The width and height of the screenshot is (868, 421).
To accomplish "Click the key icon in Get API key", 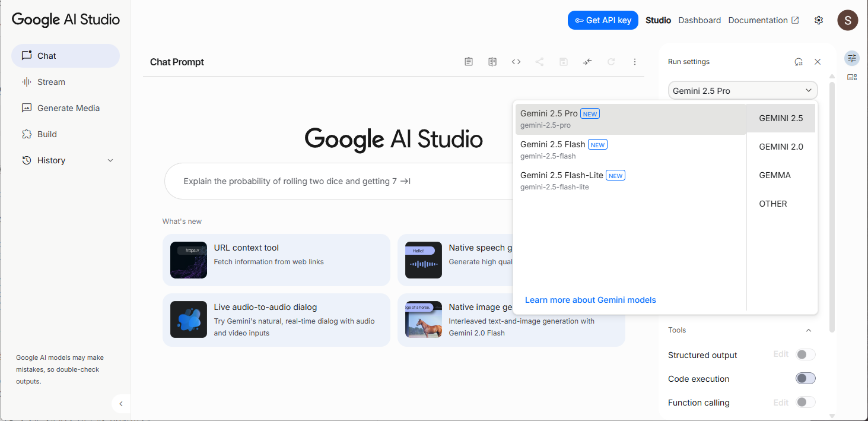I will [579, 20].
